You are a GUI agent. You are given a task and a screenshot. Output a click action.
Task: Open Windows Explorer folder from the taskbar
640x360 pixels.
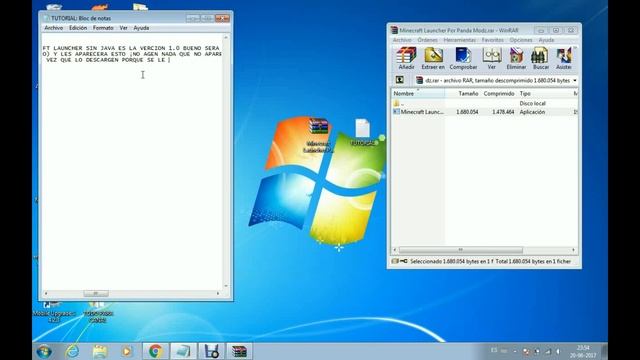pos(100,351)
